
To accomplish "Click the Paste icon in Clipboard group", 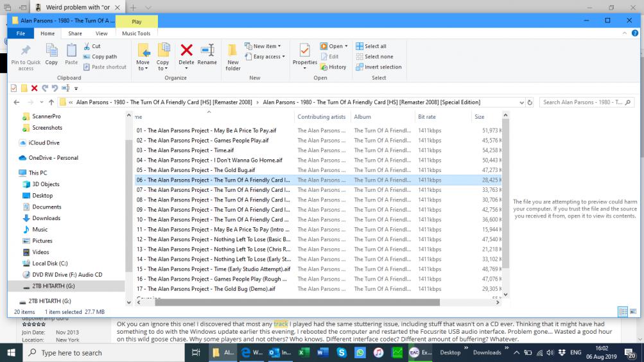I will click(x=71, y=51).
